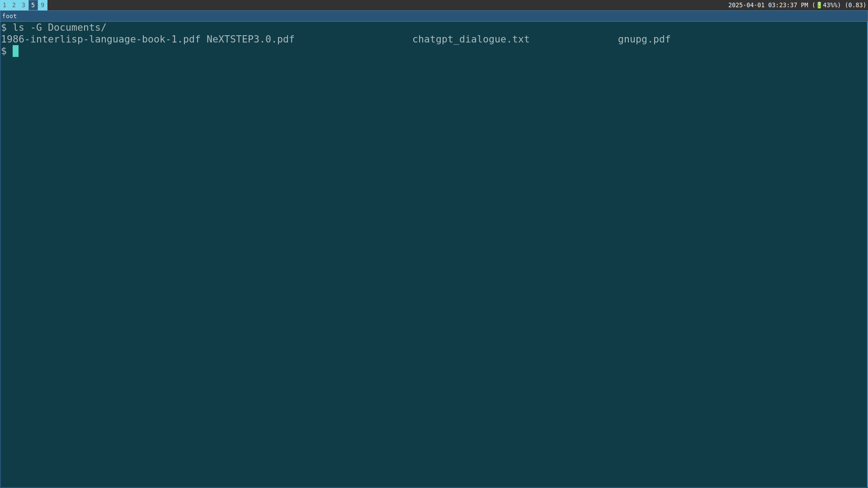Click the 1986-interlisp-language-book-1.pdf filename
Image resolution: width=868 pixels, height=488 pixels.
pos(100,39)
